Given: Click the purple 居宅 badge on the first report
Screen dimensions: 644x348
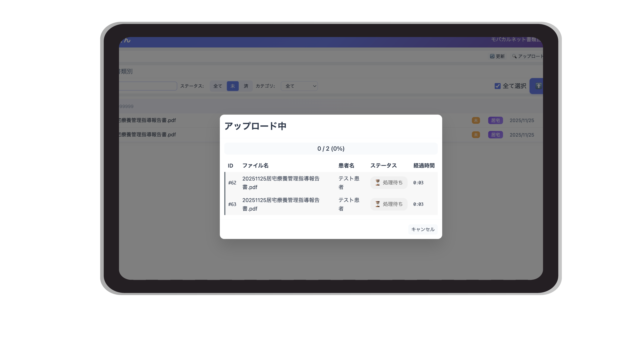Looking at the screenshot, I should [x=495, y=120].
